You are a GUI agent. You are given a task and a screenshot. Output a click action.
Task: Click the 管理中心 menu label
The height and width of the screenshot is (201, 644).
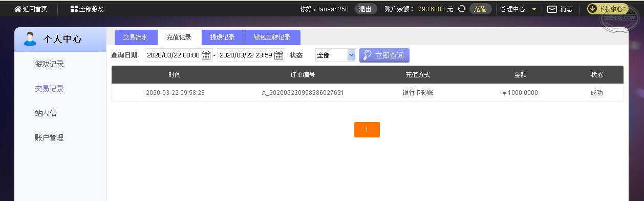[512, 9]
